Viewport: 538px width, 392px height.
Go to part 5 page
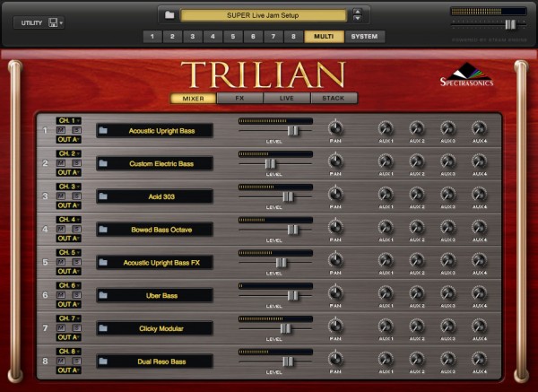(232, 37)
